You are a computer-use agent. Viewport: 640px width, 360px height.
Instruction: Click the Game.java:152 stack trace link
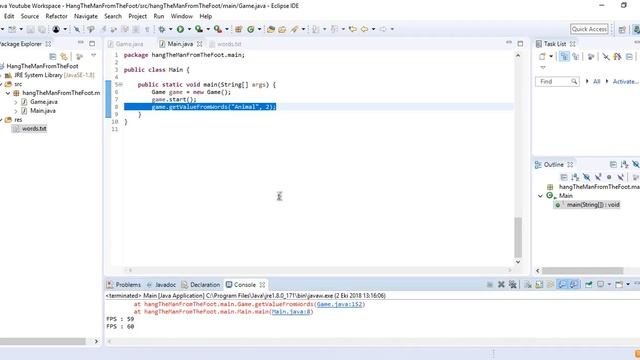(340, 304)
